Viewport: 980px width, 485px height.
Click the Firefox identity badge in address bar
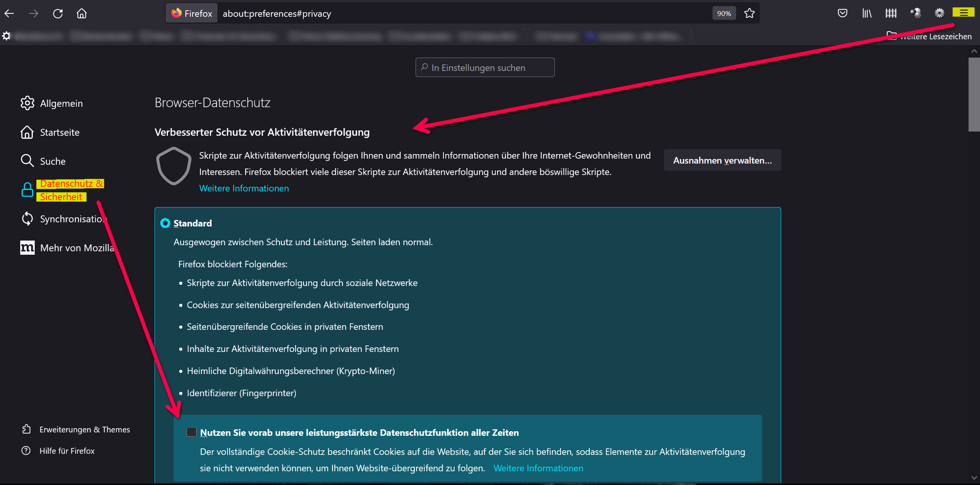(x=192, y=13)
